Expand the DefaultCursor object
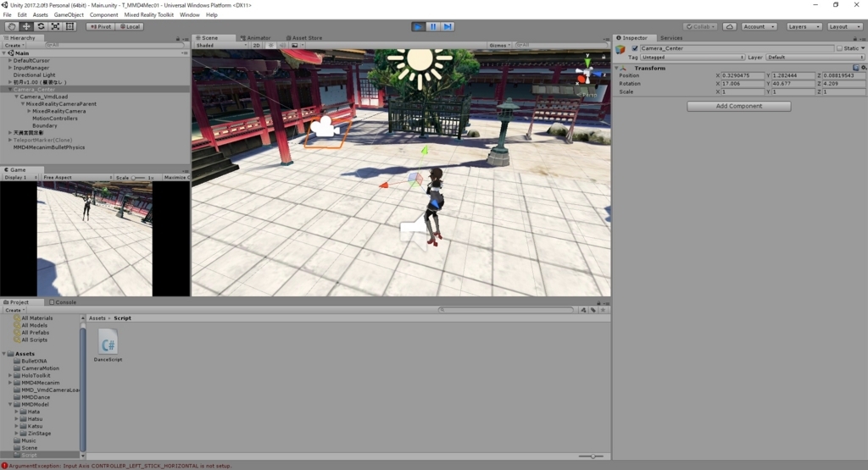Image resolution: width=868 pixels, height=470 pixels. 10,61
